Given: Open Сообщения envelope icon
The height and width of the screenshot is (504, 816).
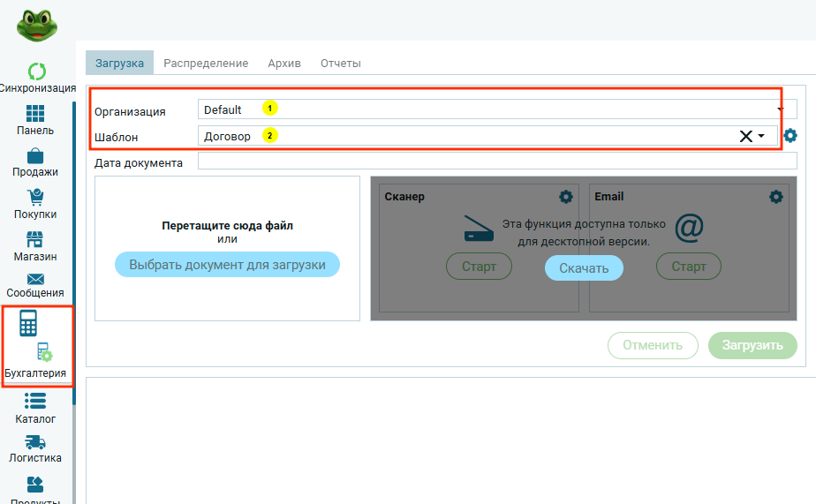Looking at the screenshot, I should click(35, 279).
